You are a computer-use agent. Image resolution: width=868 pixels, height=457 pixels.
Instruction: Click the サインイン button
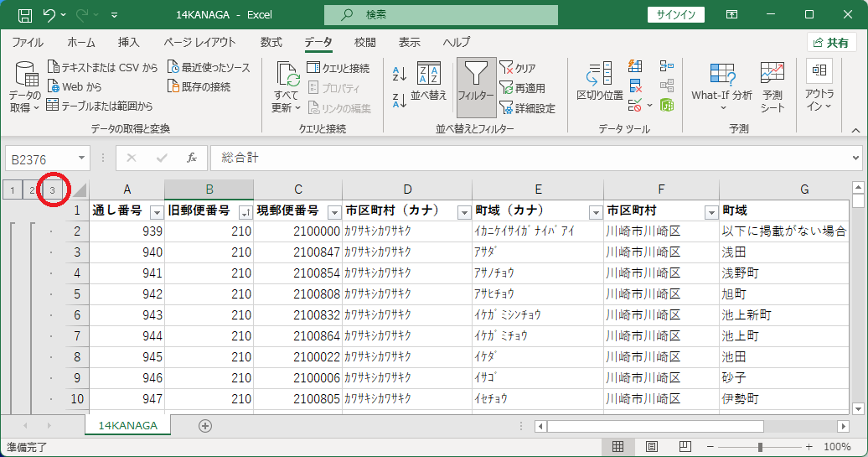pos(676,15)
